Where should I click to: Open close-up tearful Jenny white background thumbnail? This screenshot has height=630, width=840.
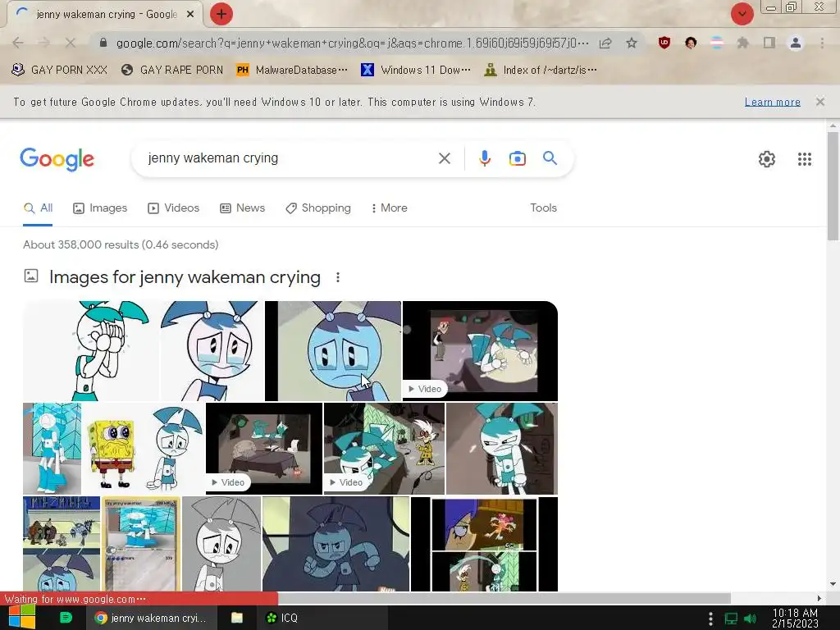pos(212,351)
